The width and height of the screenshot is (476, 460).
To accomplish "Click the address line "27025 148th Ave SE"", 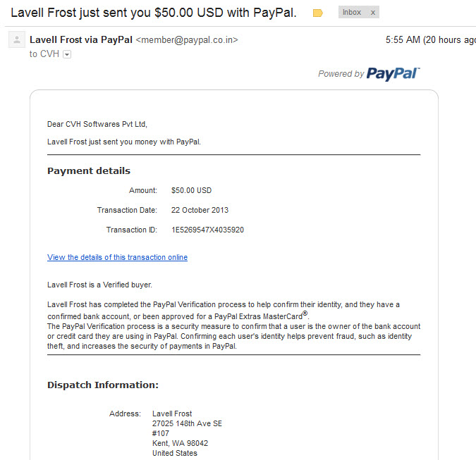I will click(187, 423).
